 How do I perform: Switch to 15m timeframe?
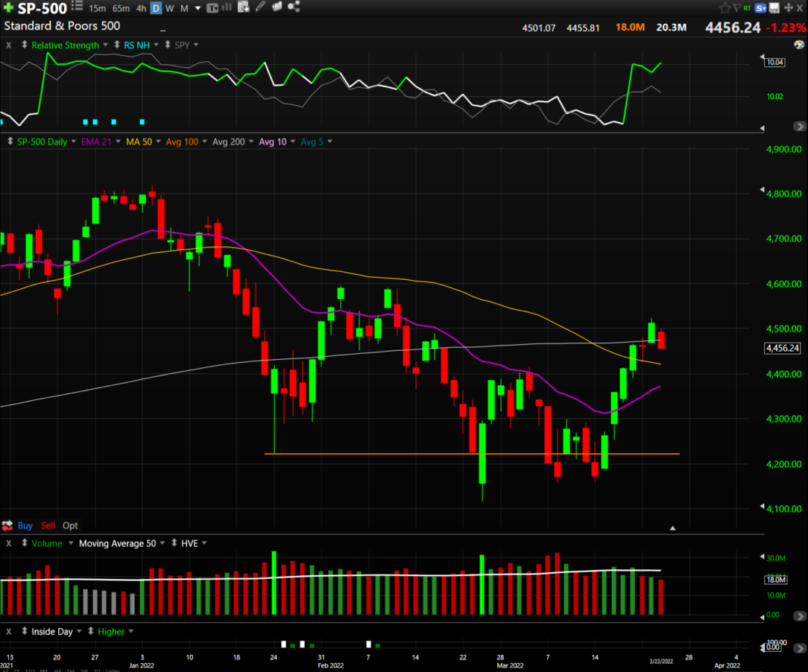coord(98,8)
